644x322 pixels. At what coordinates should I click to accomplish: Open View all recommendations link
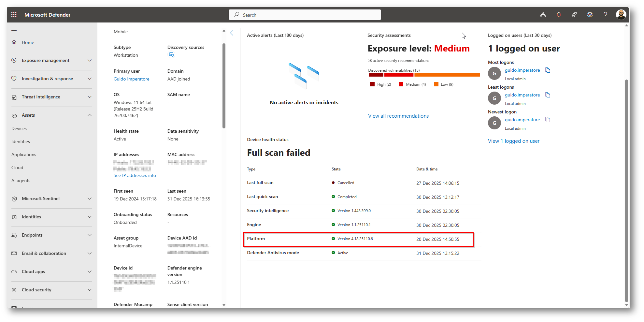click(x=398, y=116)
